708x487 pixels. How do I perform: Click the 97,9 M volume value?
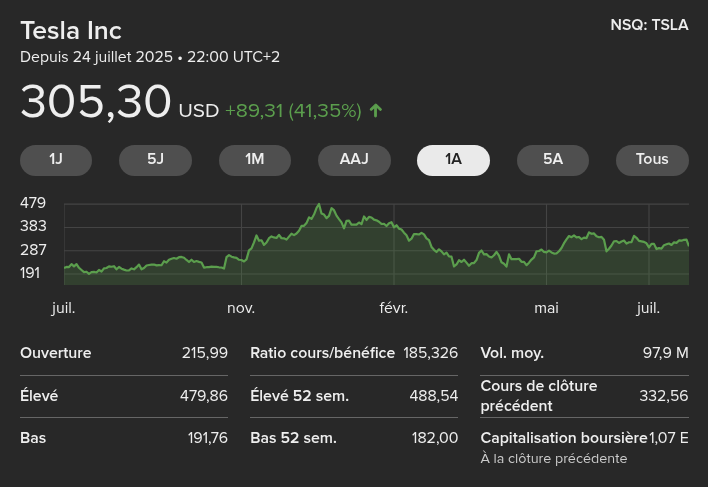coord(666,353)
